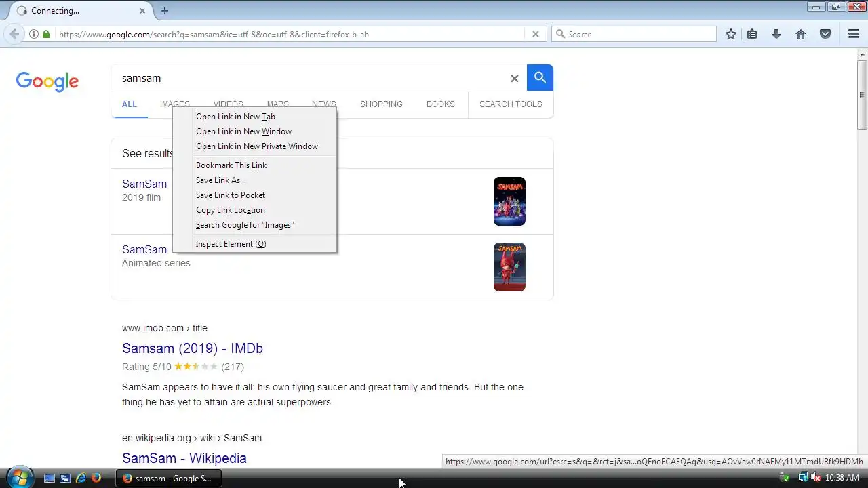
Task: Open the Firefox hamburger menu
Action: click(x=854, y=34)
